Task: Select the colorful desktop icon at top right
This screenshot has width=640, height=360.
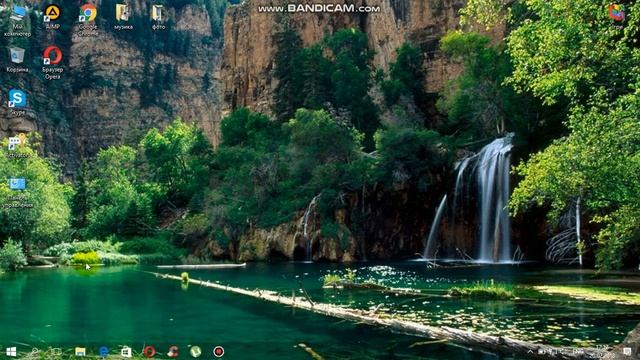Action: point(617,16)
